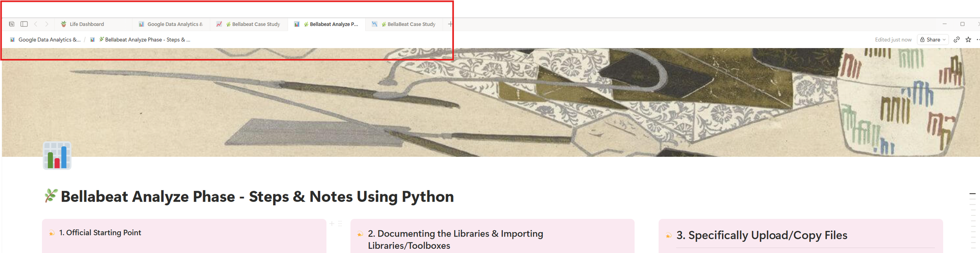Add page to favorites with star

point(968,40)
